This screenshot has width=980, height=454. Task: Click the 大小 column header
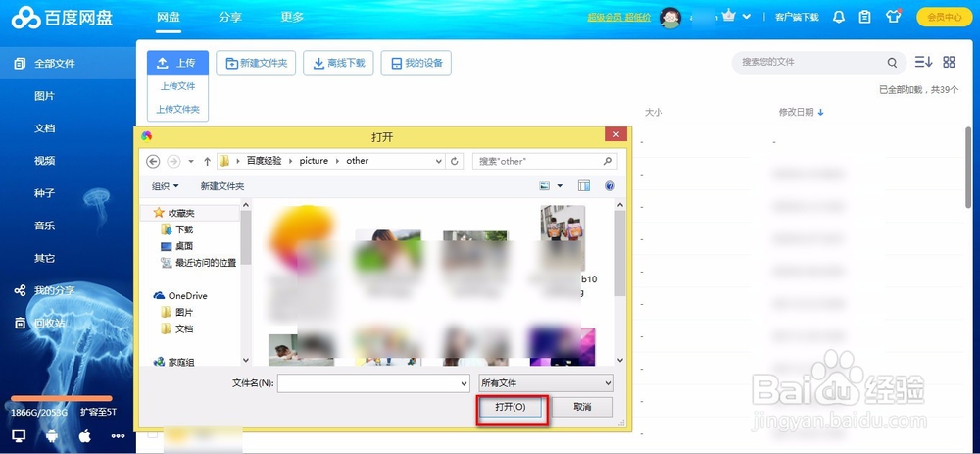click(653, 112)
